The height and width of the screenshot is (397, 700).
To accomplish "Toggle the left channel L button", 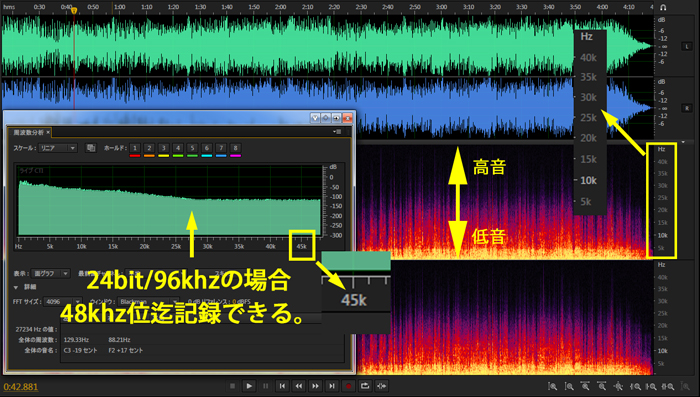I will (x=687, y=46).
